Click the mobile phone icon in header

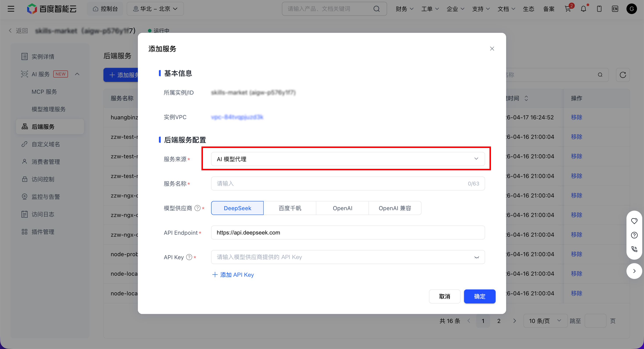(x=599, y=9)
